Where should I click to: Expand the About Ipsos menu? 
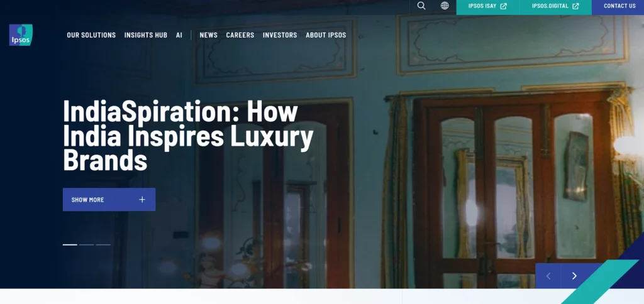(326, 35)
